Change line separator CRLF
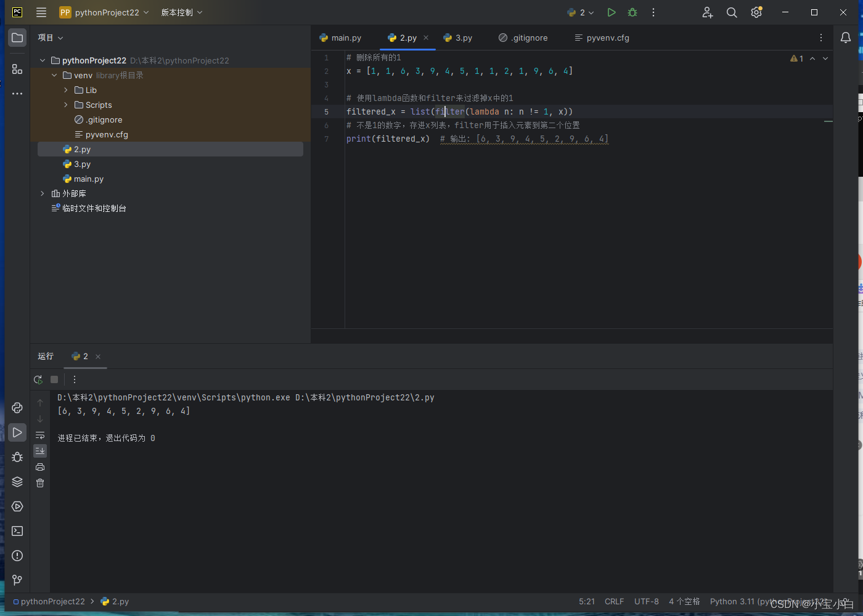The image size is (863, 616). click(x=614, y=601)
